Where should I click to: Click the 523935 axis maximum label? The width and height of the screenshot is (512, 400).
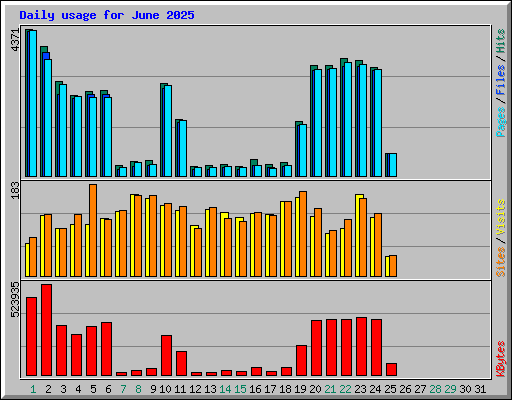16,300
